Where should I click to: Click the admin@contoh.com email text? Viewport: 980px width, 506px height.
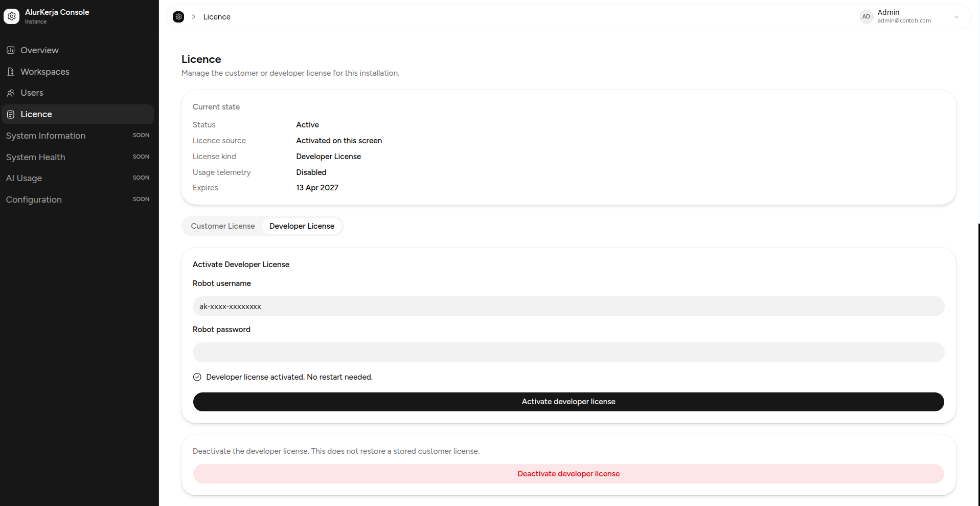(x=904, y=21)
